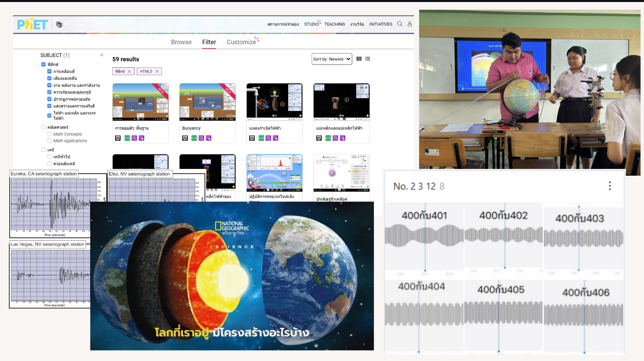Check the Math Applications checkbox

pos(49,141)
